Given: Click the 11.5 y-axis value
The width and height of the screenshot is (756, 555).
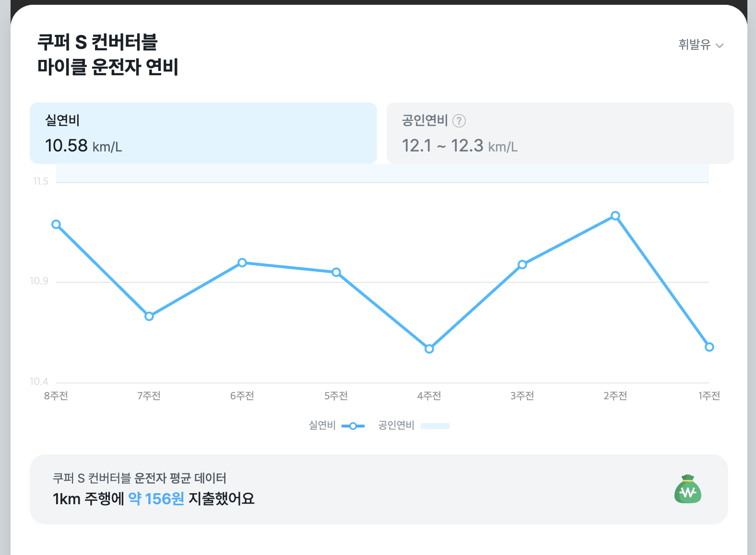Looking at the screenshot, I should (x=41, y=181).
